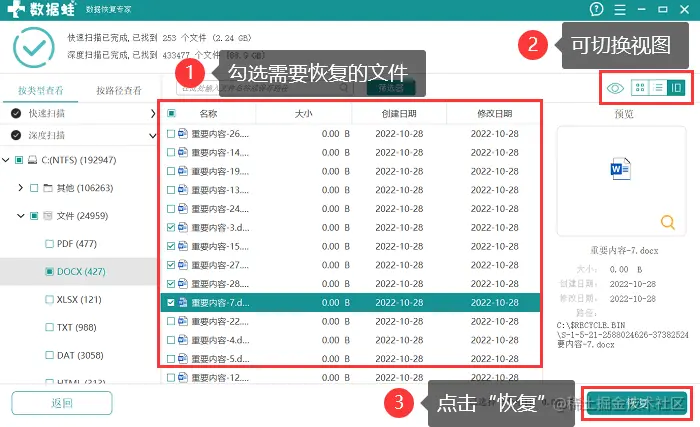Viewport: 700px width, 427px height.
Task: Sort by 大小 column header
Action: pos(304,114)
